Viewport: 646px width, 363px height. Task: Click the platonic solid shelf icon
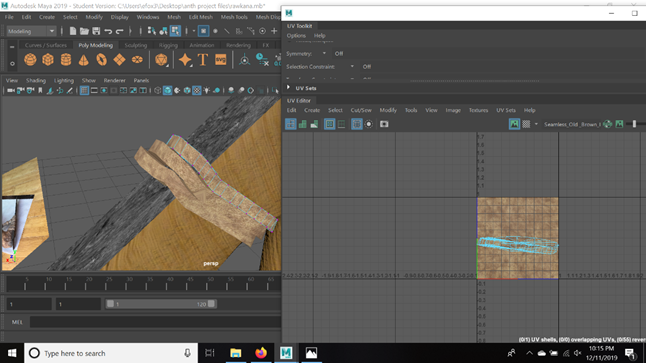(161, 60)
